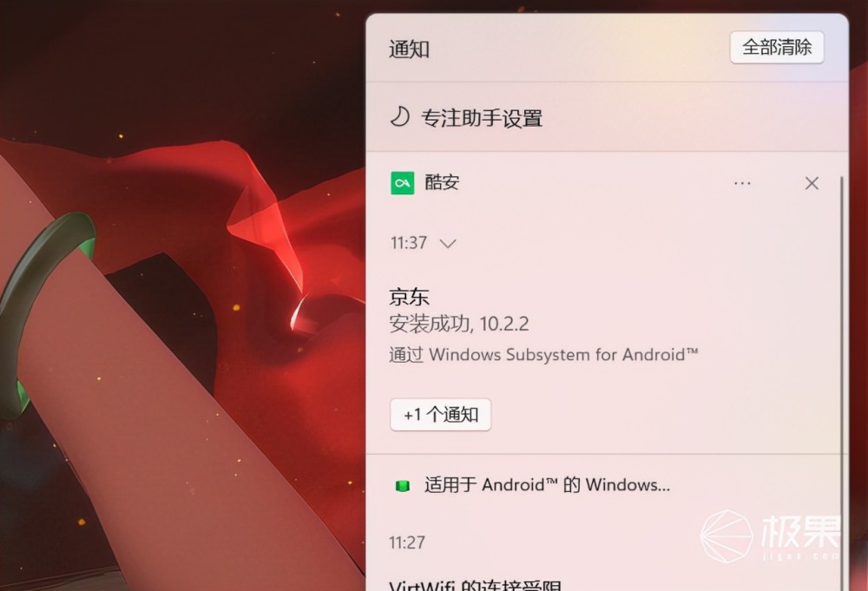868x591 pixels.
Task: Click the green Android subsystem cube icon
Action: pos(403,486)
